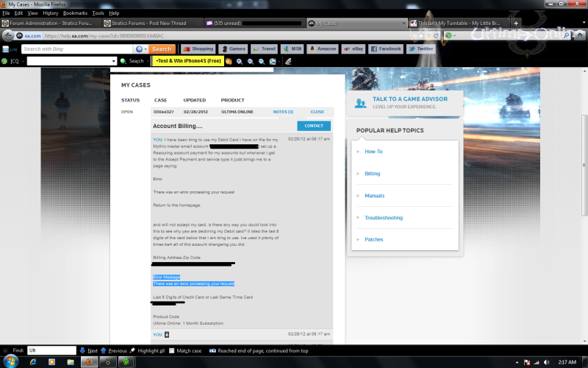Launch Internet Explorer from taskbar
The width and height of the screenshot is (588, 368).
point(33,362)
